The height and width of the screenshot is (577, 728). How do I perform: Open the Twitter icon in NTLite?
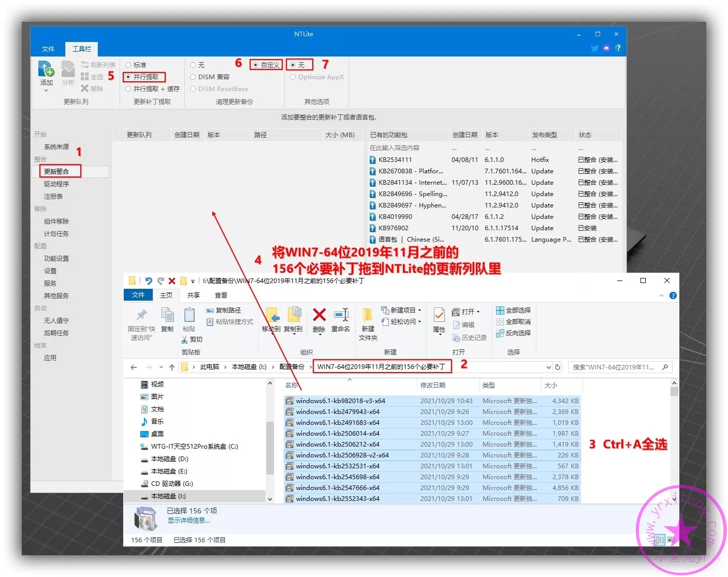pyautogui.click(x=594, y=48)
